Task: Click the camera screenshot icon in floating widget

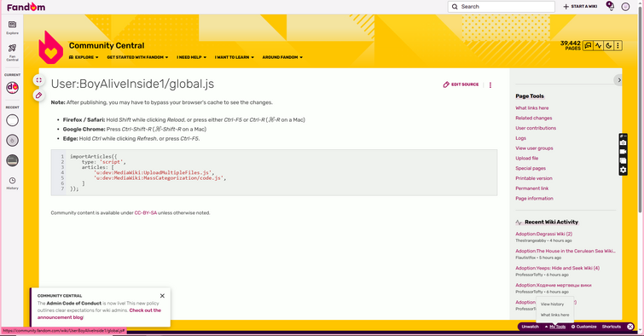Action: pos(623,142)
